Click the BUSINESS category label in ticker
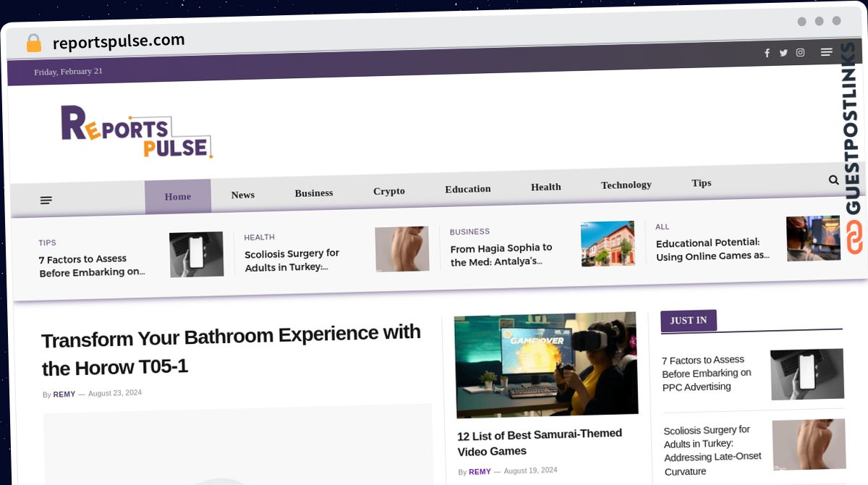868x485 pixels. pos(470,232)
